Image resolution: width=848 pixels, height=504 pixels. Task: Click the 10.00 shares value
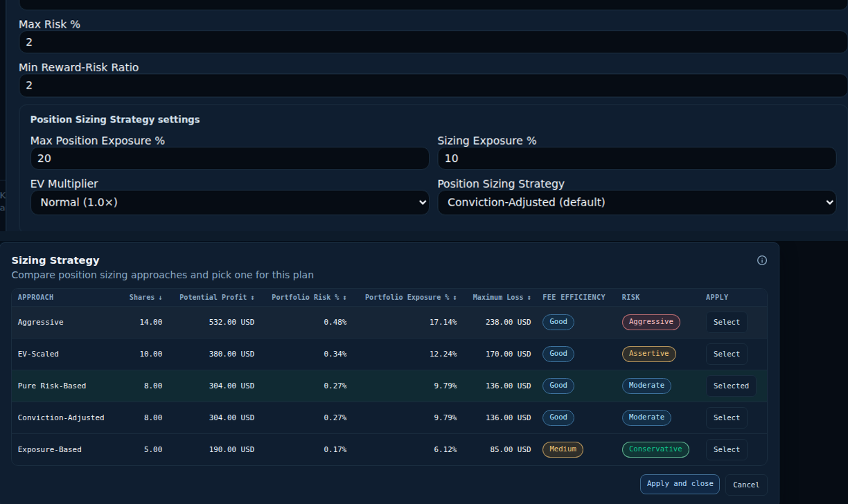(x=151, y=354)
